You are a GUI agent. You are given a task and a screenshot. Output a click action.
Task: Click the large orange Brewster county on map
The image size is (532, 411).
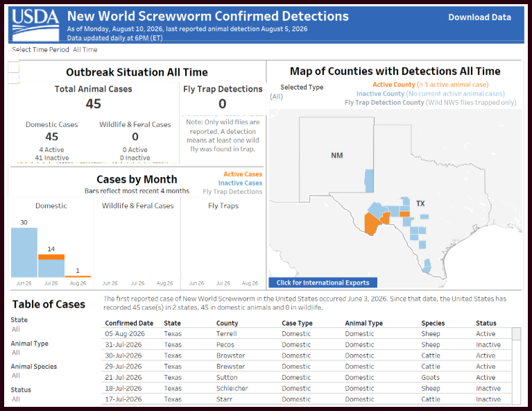point(372,223)
